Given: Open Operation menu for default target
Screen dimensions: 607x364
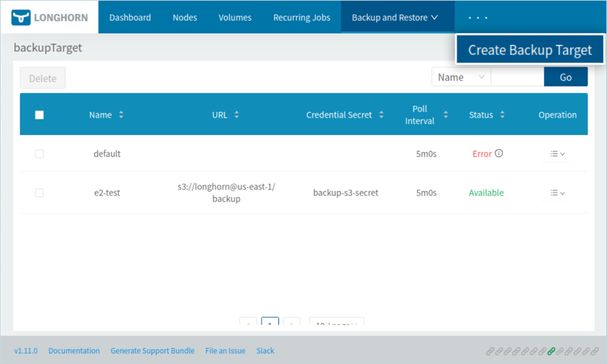Looking at the screenshot, I should 557,154.
